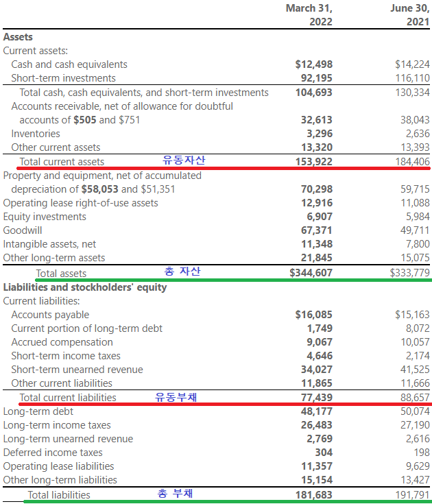Click the 'Inventories' row label
This screenshot has width=432, height=504.
36,134
